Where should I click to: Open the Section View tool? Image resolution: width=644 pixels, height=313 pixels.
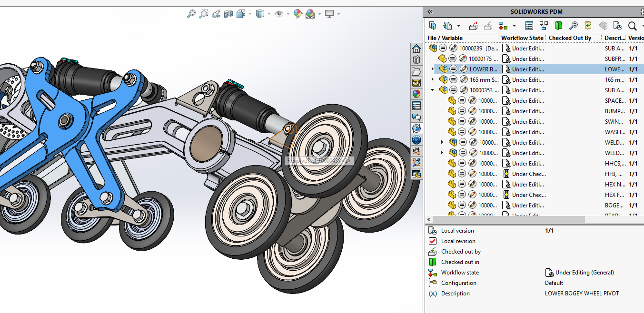pyautogui.click(x=228, y=13)
